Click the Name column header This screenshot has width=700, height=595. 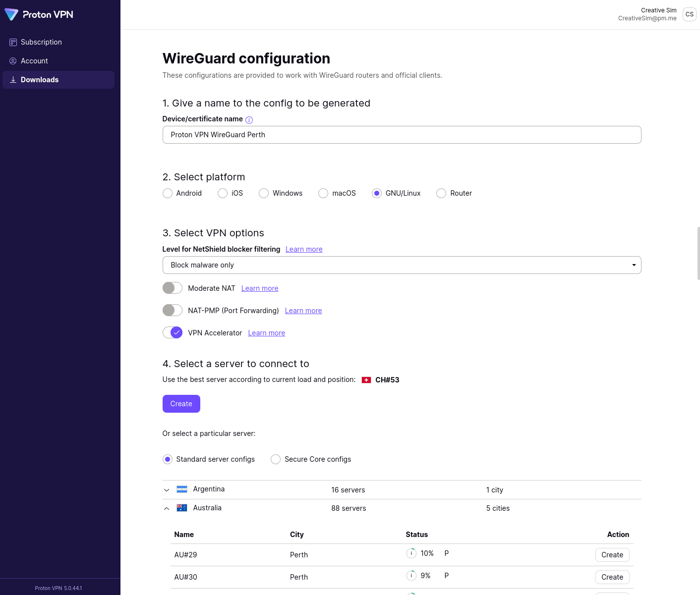coord(184,535)
